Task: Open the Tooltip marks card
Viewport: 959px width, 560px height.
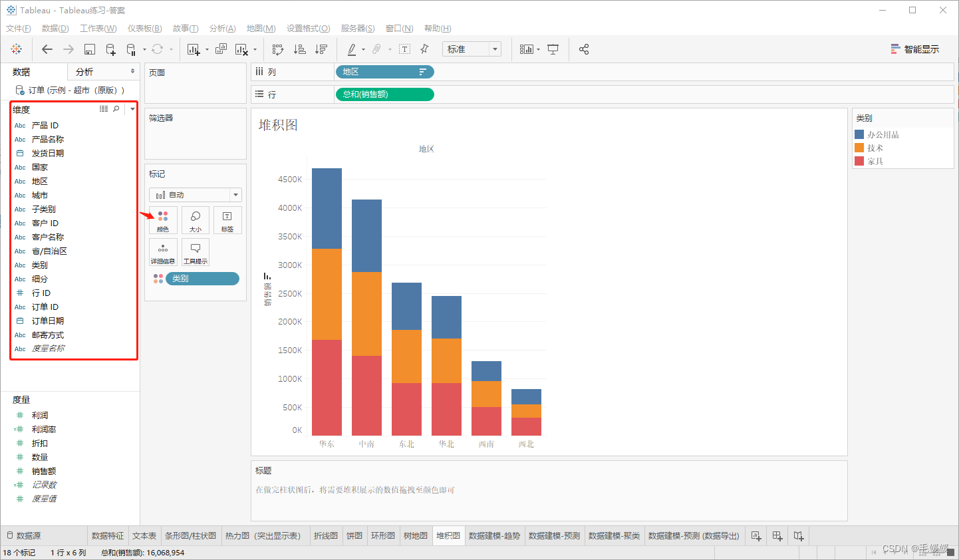Action: pyautogui.click(x=196, y=252)
